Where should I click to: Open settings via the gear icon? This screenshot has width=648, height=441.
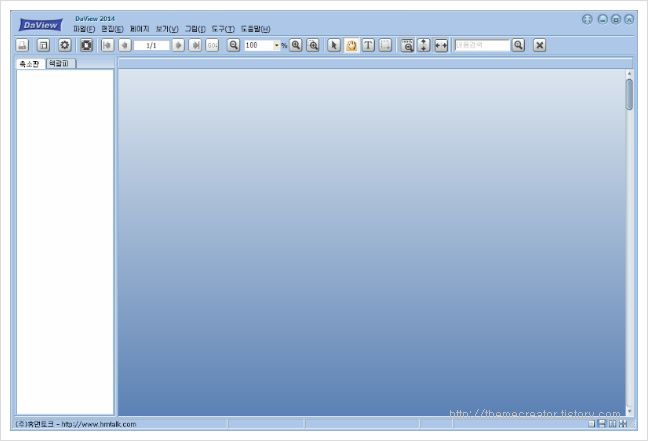[64, 45]
